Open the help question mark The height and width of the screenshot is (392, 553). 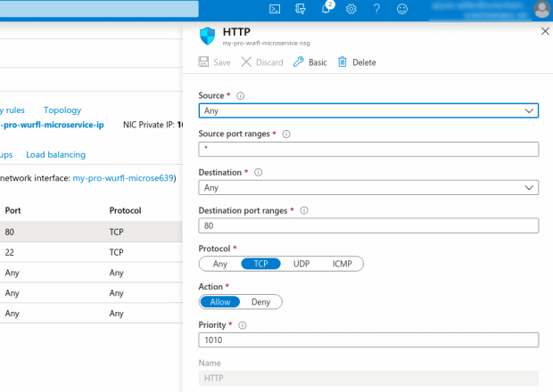[376, 9]
